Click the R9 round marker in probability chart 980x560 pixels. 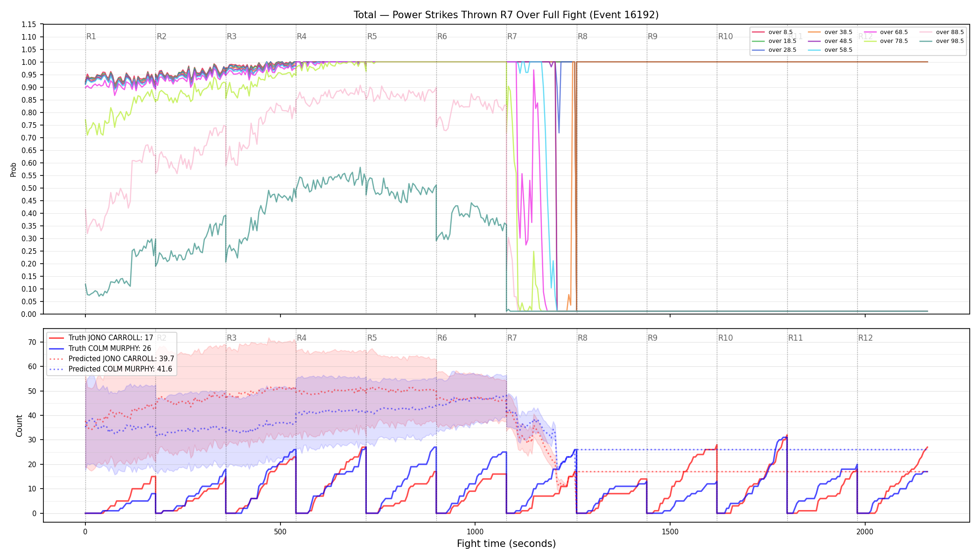[652, 36]
